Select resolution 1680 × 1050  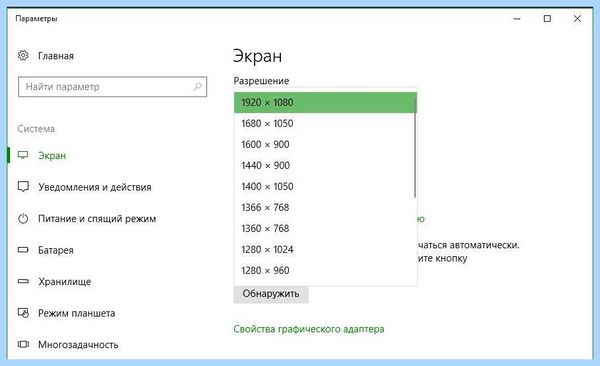click(325, 123)
